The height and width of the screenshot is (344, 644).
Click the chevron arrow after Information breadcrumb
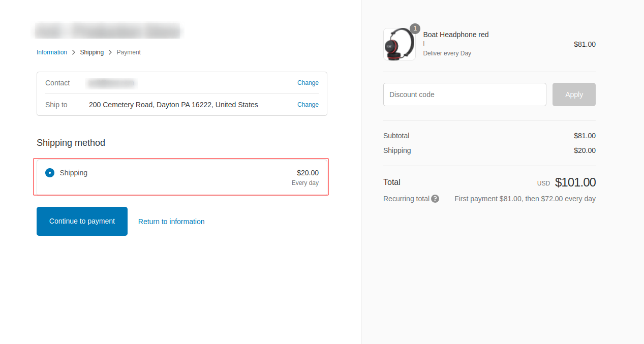pyautogui.click(x=74, y=52)
